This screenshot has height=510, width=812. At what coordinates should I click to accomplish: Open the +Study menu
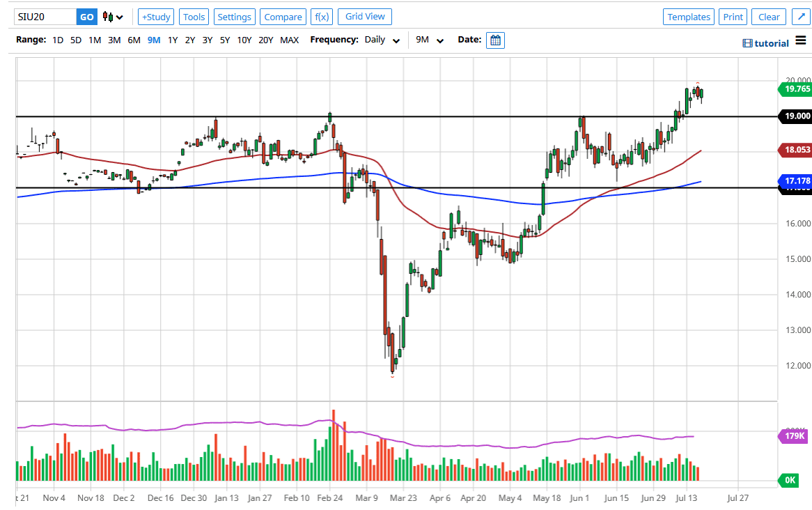coord(156,17)
